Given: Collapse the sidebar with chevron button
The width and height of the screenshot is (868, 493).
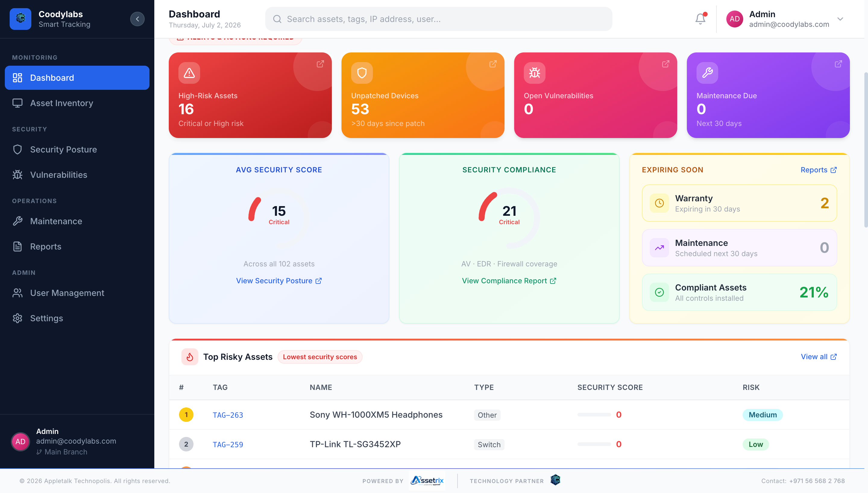Looking at the screenshot, I should click(x=137, y=19).
